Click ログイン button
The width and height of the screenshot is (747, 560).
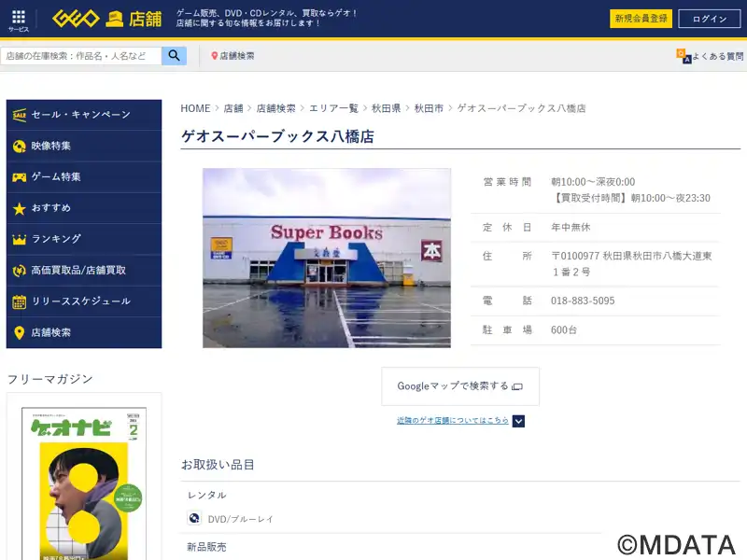click(710, 19)
